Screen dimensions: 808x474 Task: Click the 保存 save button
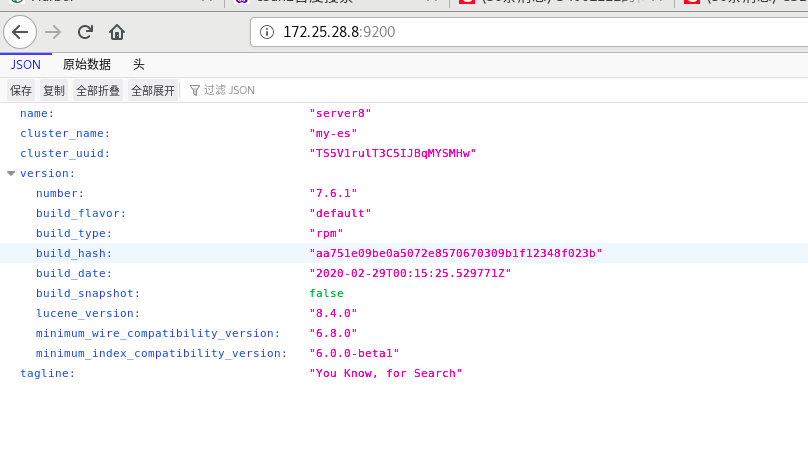21,91
